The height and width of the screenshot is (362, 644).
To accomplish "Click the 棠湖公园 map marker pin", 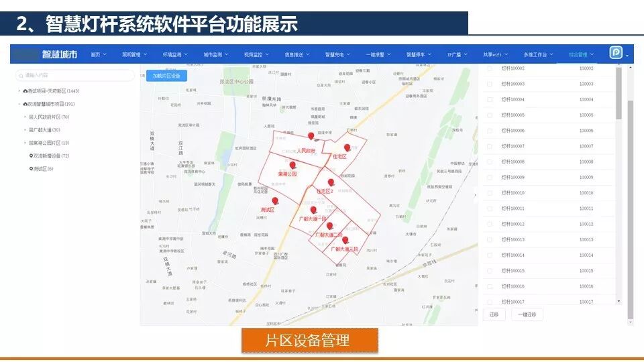I will tap(292, 165).
